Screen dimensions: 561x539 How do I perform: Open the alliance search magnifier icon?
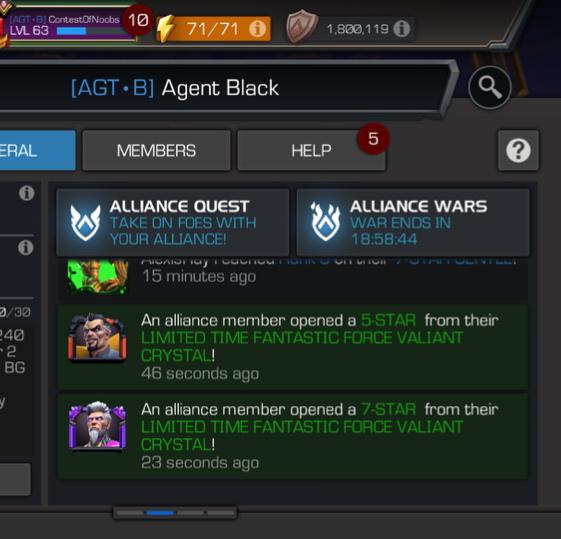tap(490, 87)
